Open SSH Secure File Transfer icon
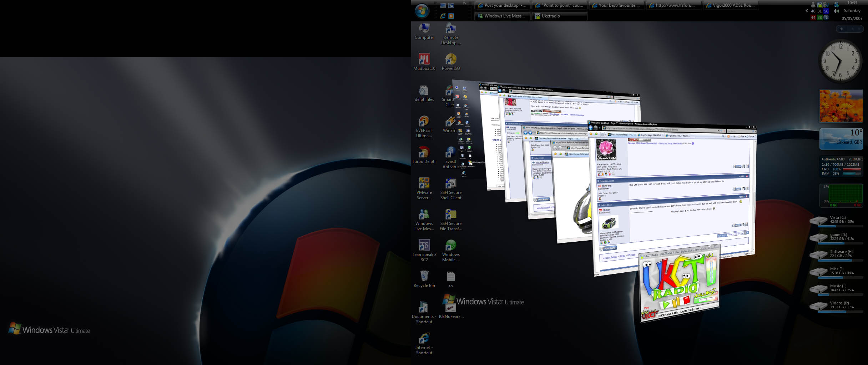Viewport: 868px width, 365px height. click(x=451, y=220)
